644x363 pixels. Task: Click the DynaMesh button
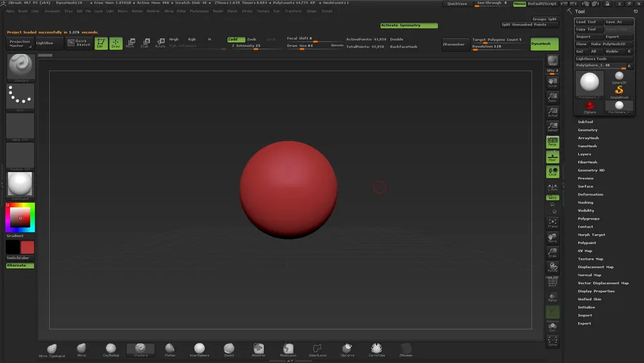coord(544,44)
